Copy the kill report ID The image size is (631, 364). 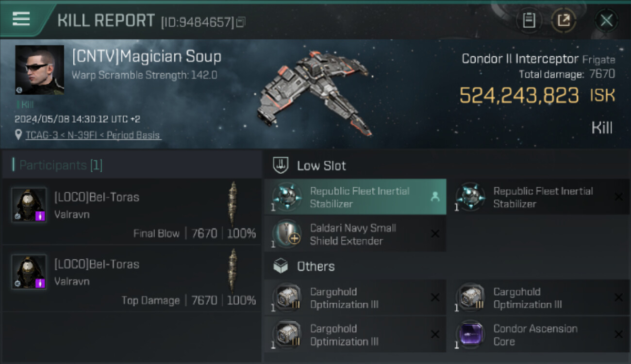tap(241, 22)
